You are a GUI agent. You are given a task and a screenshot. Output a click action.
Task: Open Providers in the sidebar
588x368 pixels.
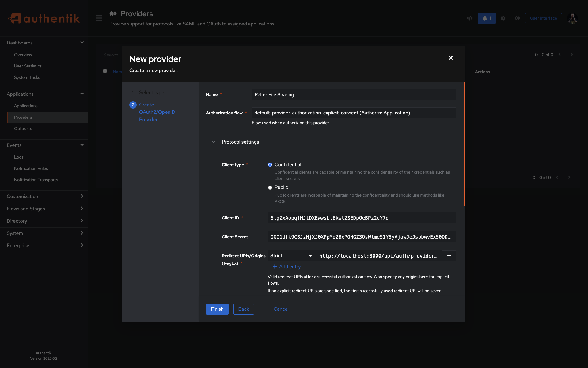click(x=47, y=117)
